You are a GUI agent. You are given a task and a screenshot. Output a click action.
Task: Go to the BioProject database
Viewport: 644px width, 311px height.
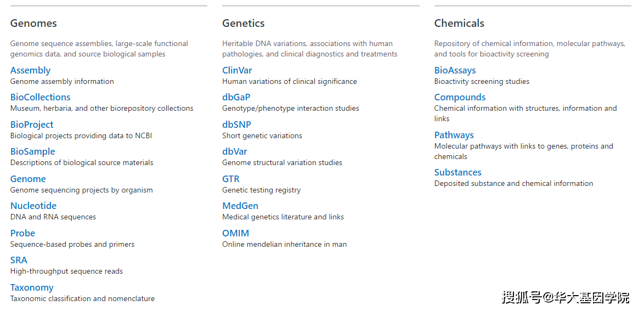coord(32,125)
